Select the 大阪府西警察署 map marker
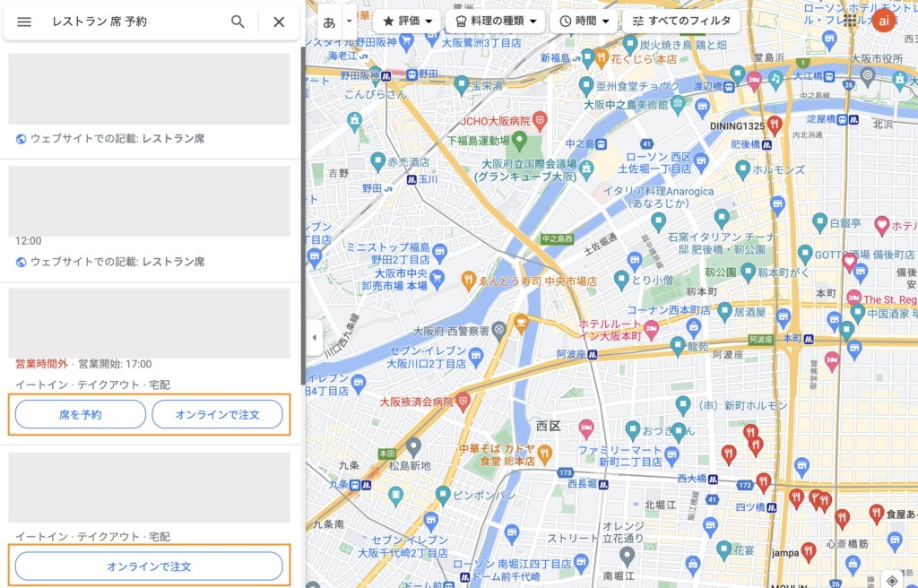Image resolution: width=918 pixels, height=588 pixels. click(x=498, y=330)
